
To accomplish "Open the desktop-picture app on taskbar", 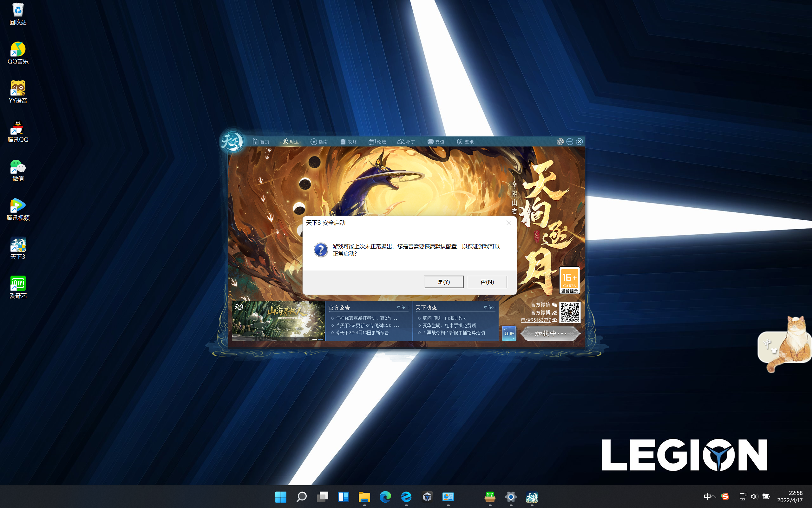I will [x=448, y=497].
